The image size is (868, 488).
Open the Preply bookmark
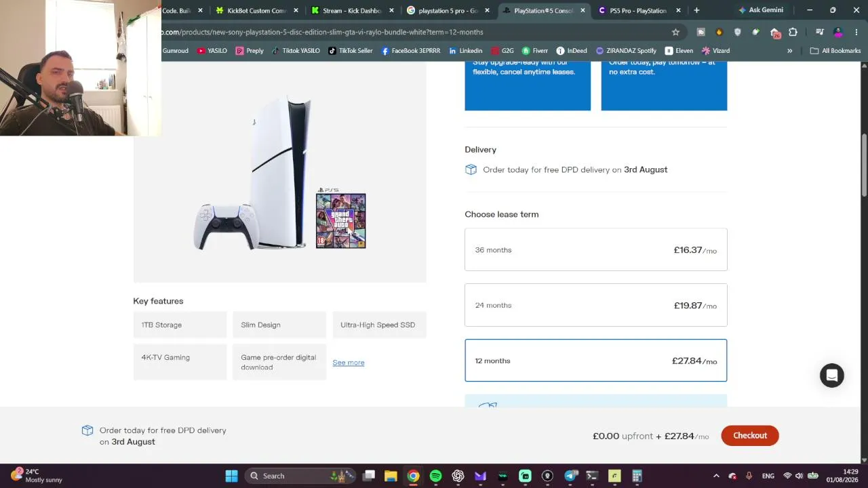tap(250, 51)
